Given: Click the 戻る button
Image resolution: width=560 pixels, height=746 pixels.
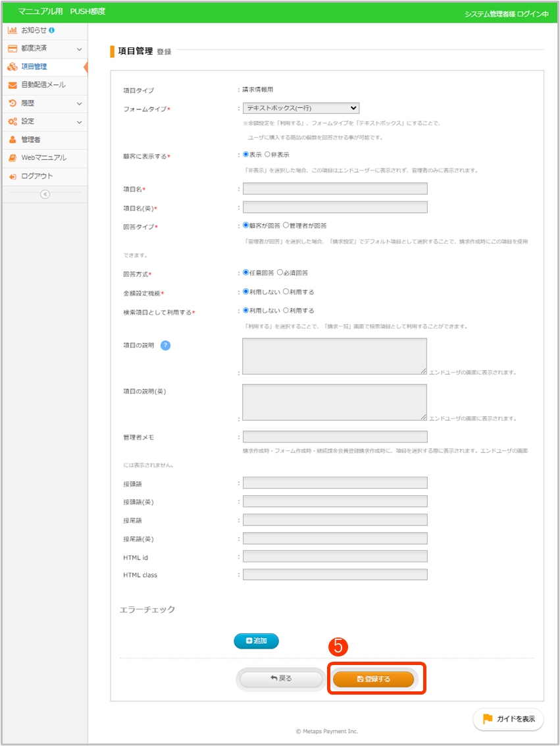Looking at the screenshot, I should (x=281, y=678).
